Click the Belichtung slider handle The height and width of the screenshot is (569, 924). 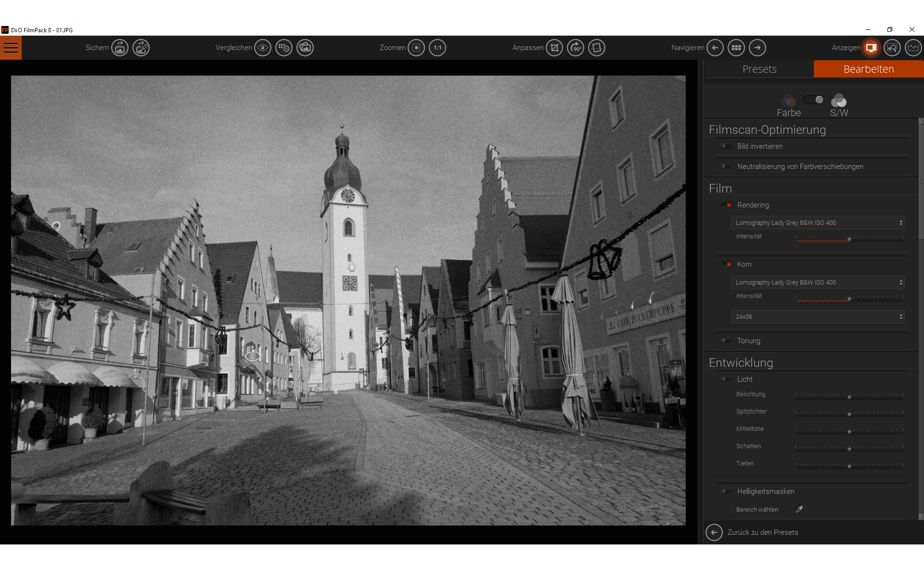[x=849, y=396]
